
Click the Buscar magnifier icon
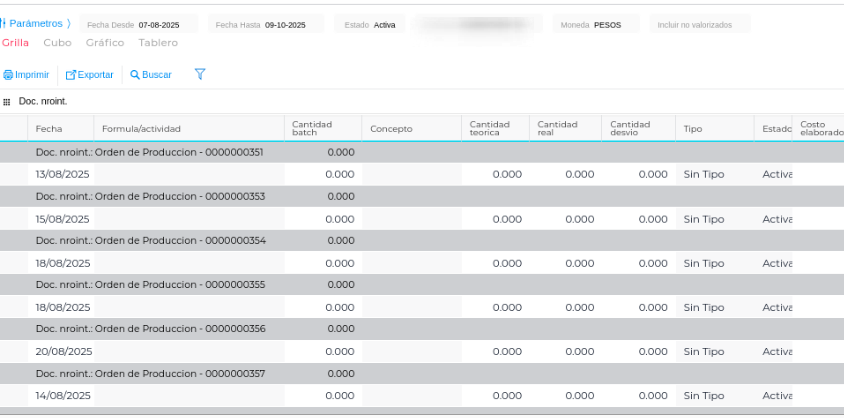[134, 75]
